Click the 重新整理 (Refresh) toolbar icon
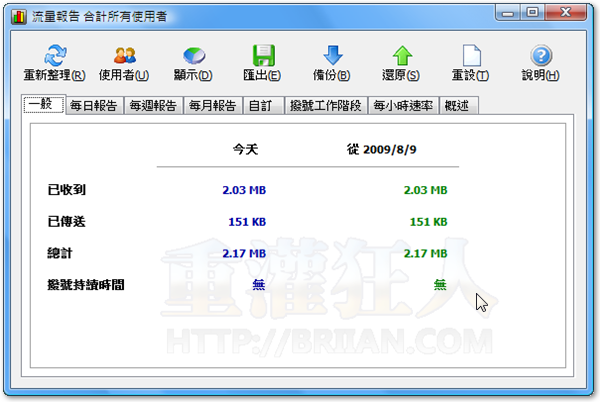 (x=54, y=56)
